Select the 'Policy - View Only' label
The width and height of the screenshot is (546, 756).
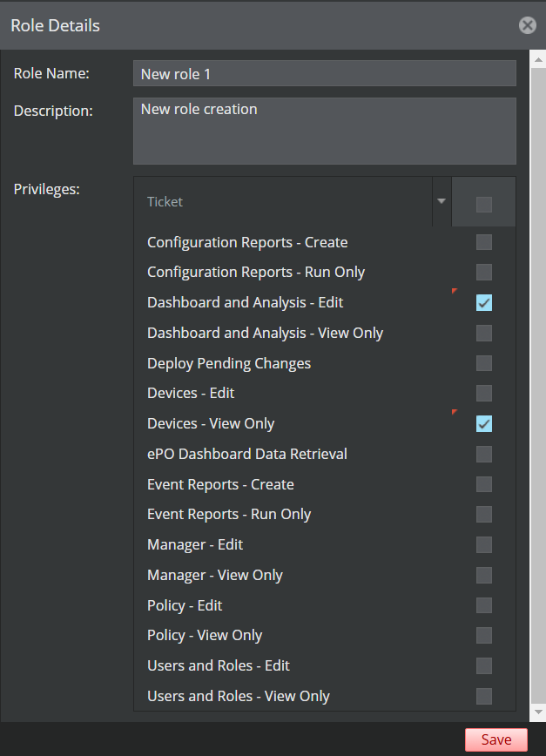point(205,636)
